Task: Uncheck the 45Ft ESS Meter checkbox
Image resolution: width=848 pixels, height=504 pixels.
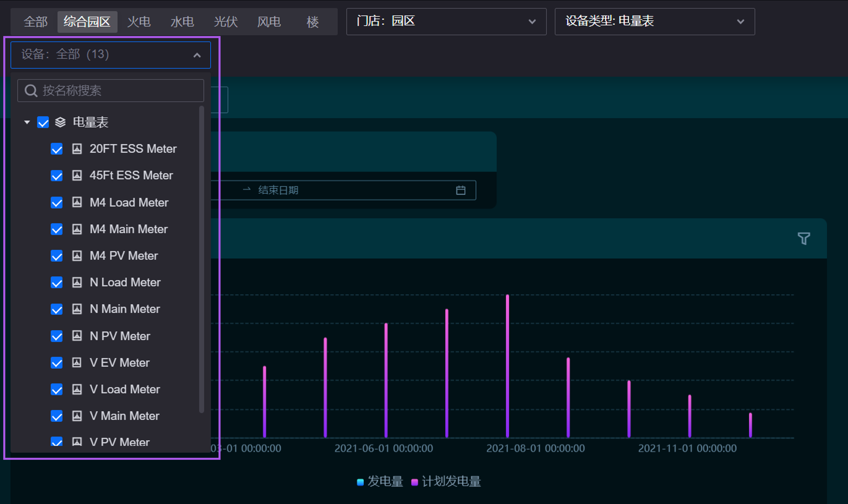Action: [x=57, y=176]
